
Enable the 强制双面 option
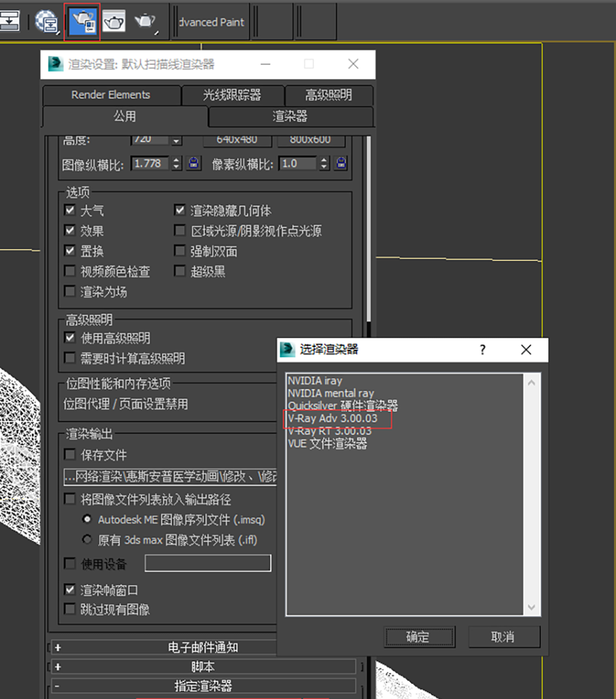tap(179, 251)
